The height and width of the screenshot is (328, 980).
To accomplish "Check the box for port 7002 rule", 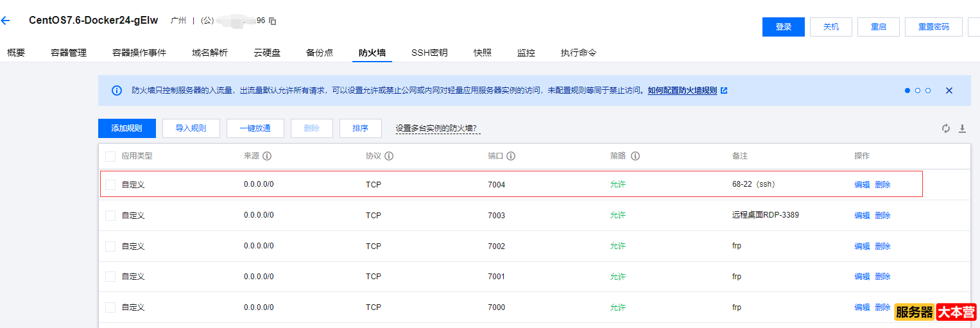I will [110, 246].
